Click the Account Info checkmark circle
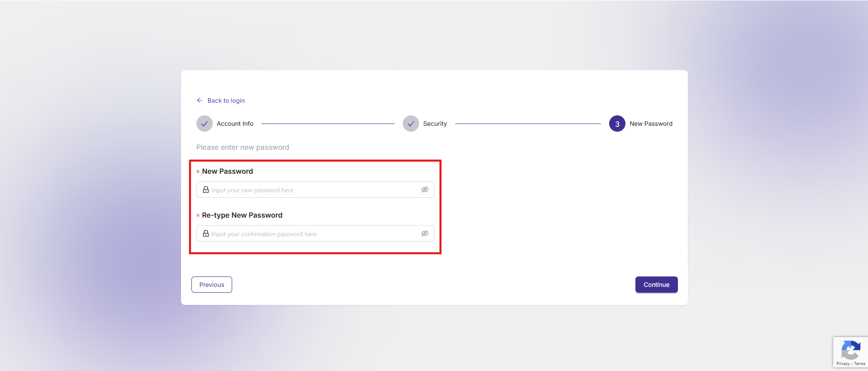868x371 pixels. [205, 124]
